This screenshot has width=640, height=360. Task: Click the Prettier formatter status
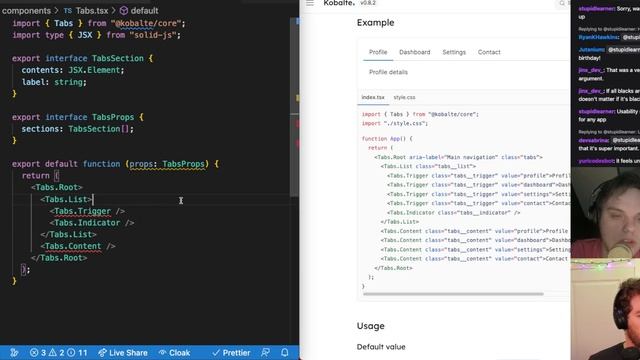[x=231, y=353]
